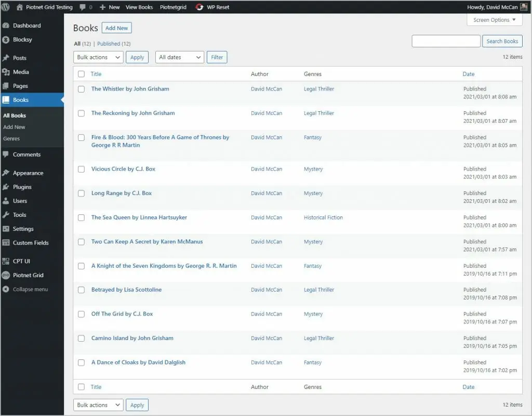Select the Media library icon in sidebar
Viewport: 532px width, 416px height.
tap(7, 72)
